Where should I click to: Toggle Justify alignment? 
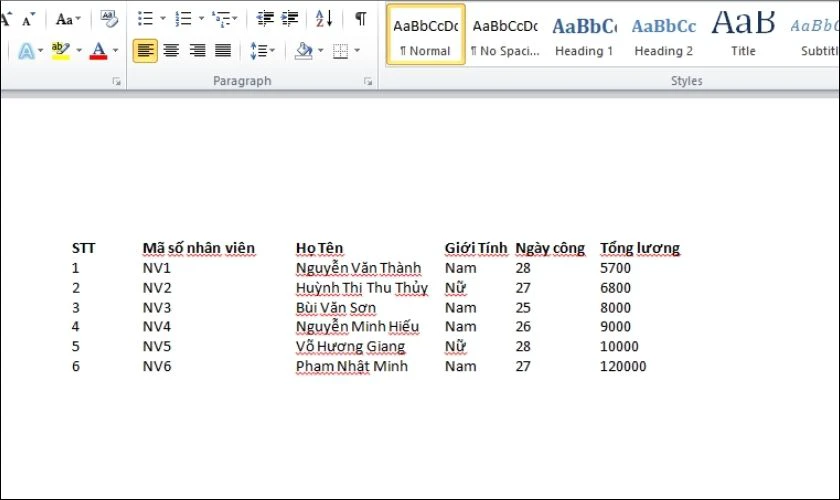tap(223, 51)
